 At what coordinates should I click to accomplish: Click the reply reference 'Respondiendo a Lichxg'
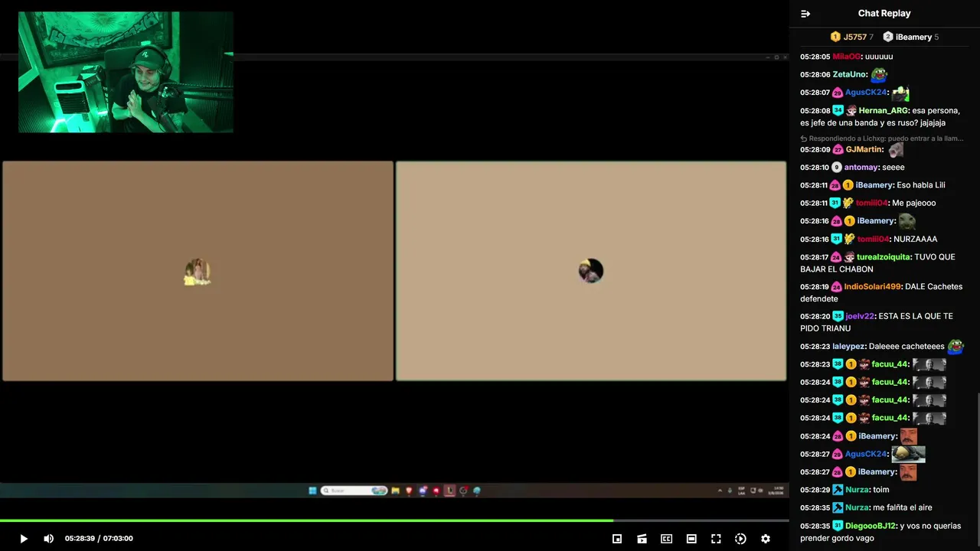(x=882, y=139)
